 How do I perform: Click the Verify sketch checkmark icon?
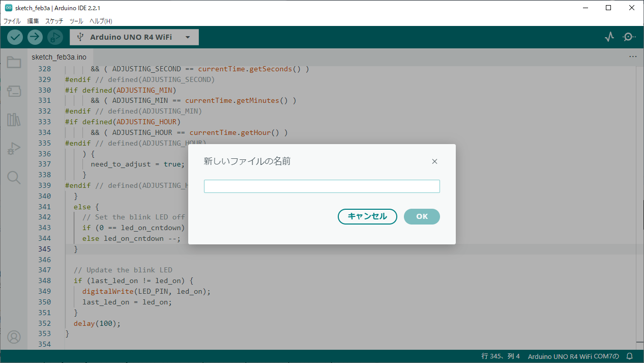click(15, 37)
